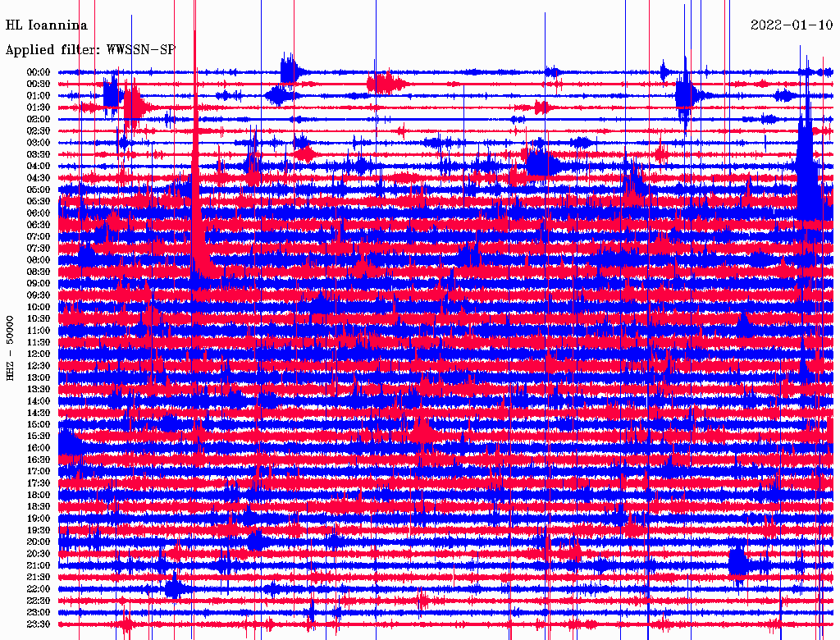Select the 09:30 time label
This screenshot has height=640, width=840.
[x=39, y=295]
